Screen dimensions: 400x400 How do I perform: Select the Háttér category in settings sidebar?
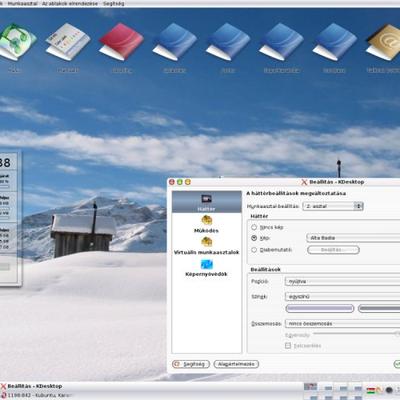pyautogui.click(x=207, y=202)
